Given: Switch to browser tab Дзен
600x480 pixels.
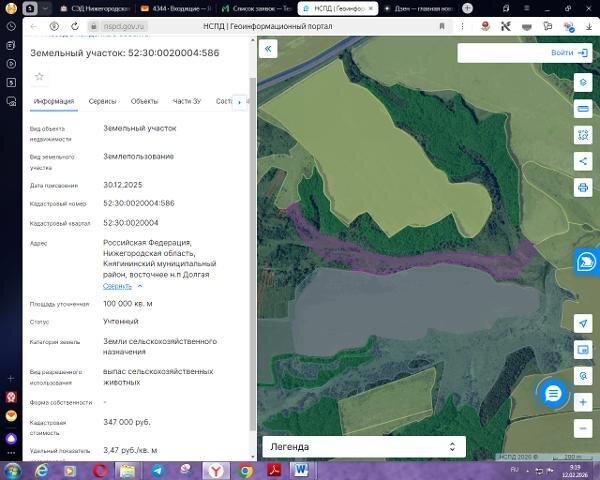Looking at the screenshot, I should coord(419,8).
